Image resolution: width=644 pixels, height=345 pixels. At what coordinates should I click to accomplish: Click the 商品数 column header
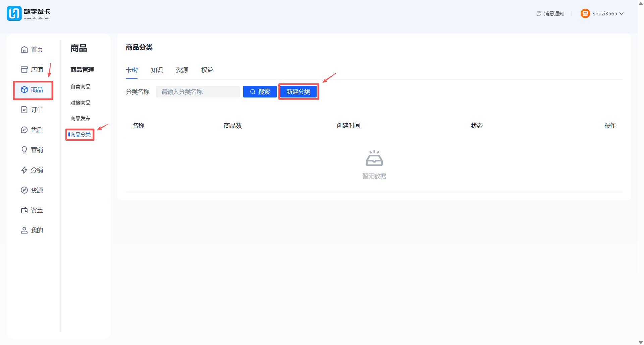[233, 126]
